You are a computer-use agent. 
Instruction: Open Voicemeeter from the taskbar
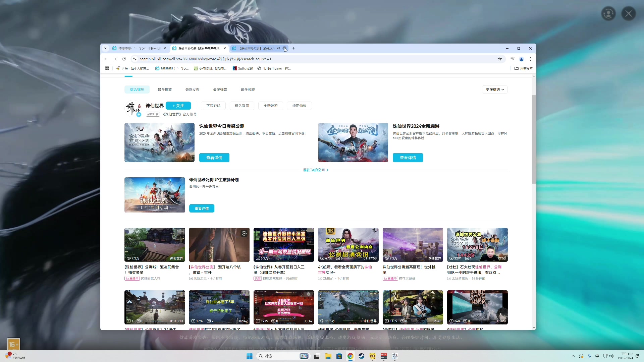pyautogui.click(x=384, y=356)
